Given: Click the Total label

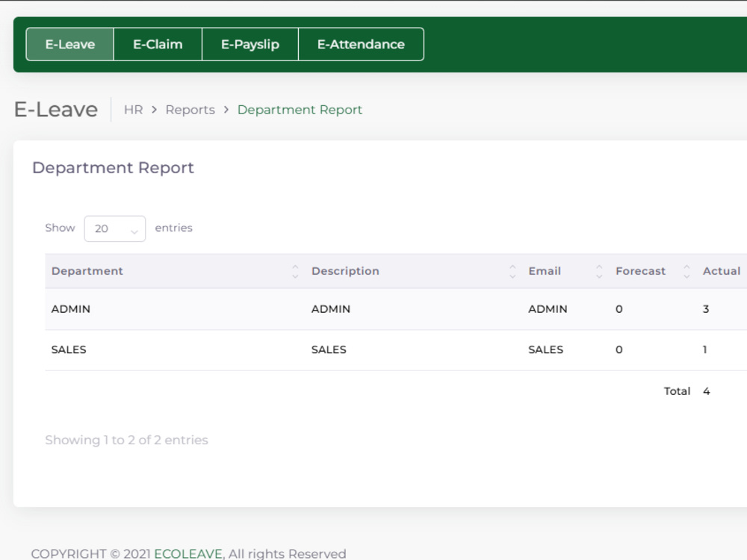Looking at the screenshot, I should 677,391.
